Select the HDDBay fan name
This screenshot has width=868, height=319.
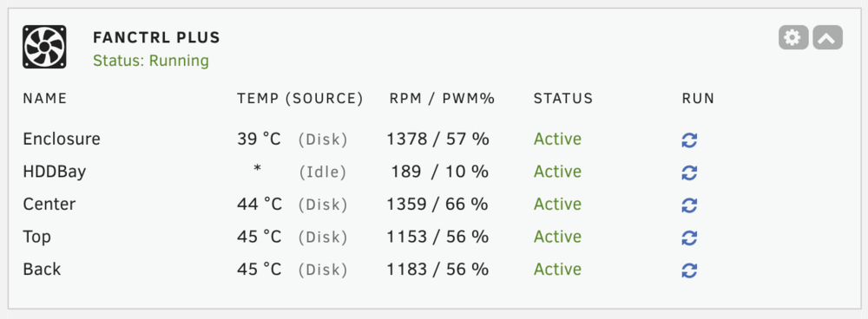(x=54, y=172)
